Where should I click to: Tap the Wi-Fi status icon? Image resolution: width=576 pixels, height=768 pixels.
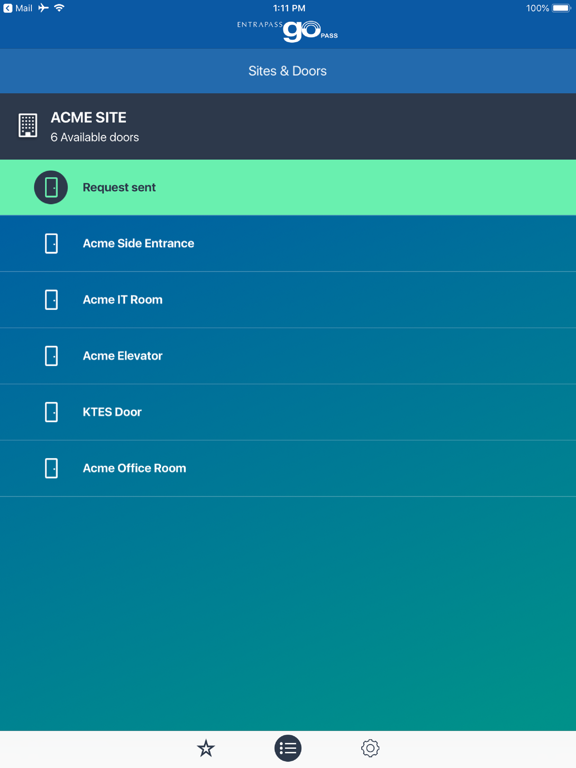[59, 8]
